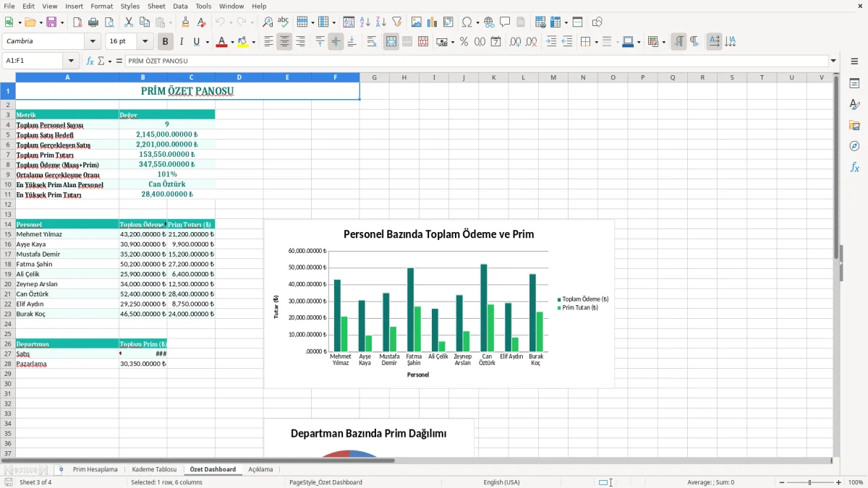Viewport: 868px width, 488px height.
Task: Toggle Merge and Center Cells
Action: pyautogui.click(x=391, y=42)
